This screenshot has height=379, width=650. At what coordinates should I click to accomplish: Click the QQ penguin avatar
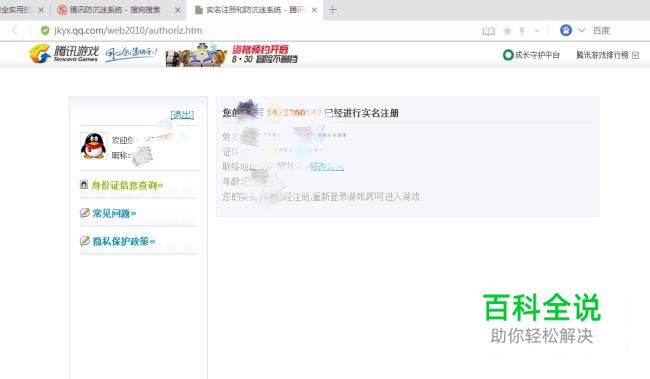93,146
